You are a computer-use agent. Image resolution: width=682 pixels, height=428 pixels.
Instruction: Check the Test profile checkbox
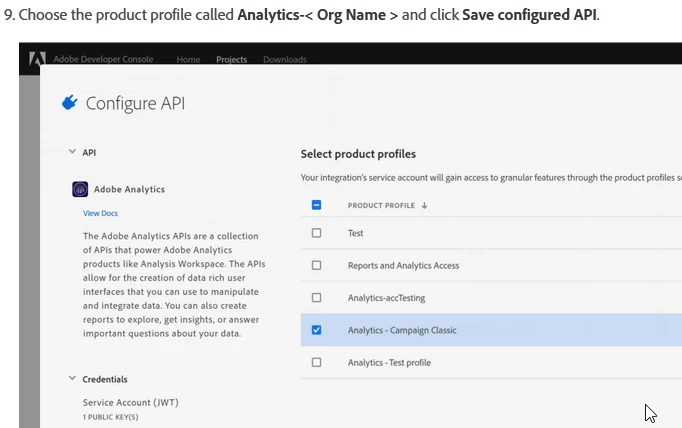click(317, 233)
